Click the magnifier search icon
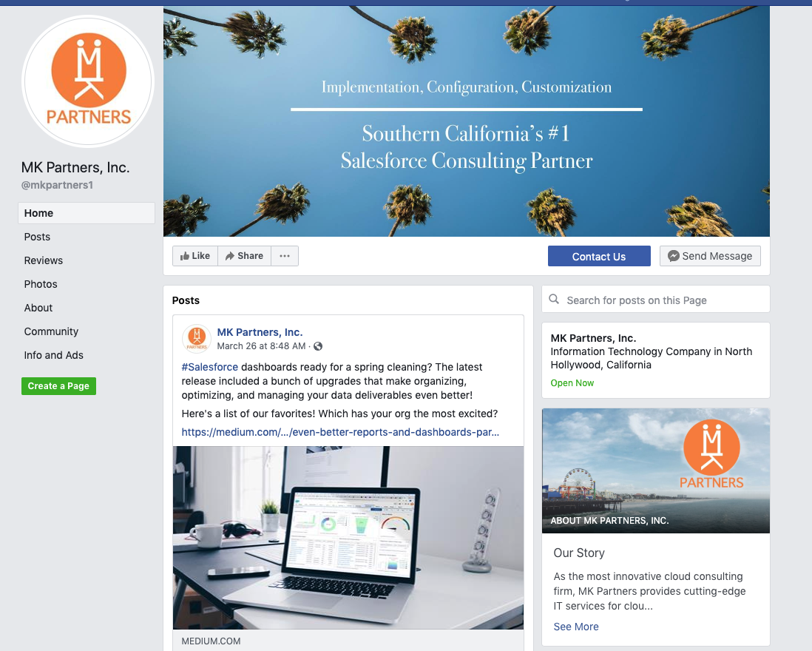 pyautogui.click(x=554, y=300)
